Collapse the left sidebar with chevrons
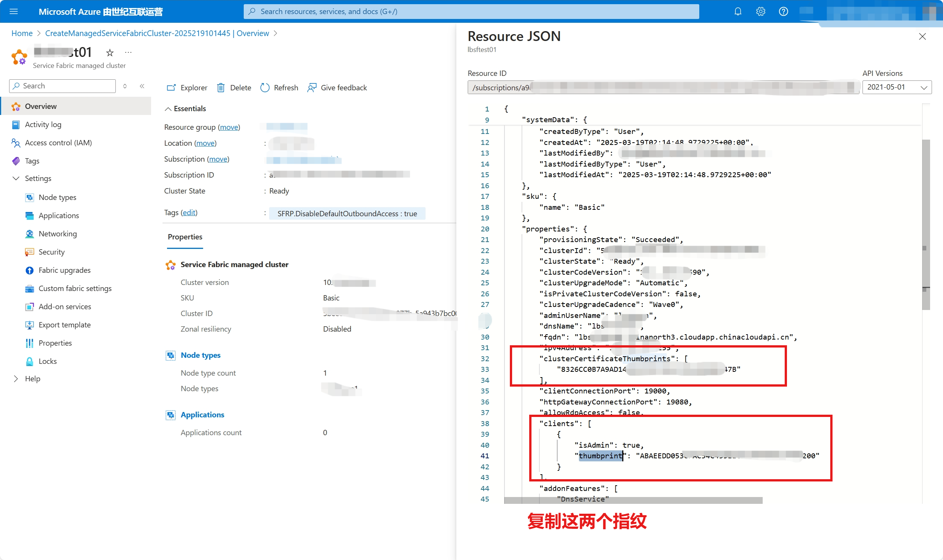The width and height of the screenshot is (943, 560). click(x=142, y=86)
